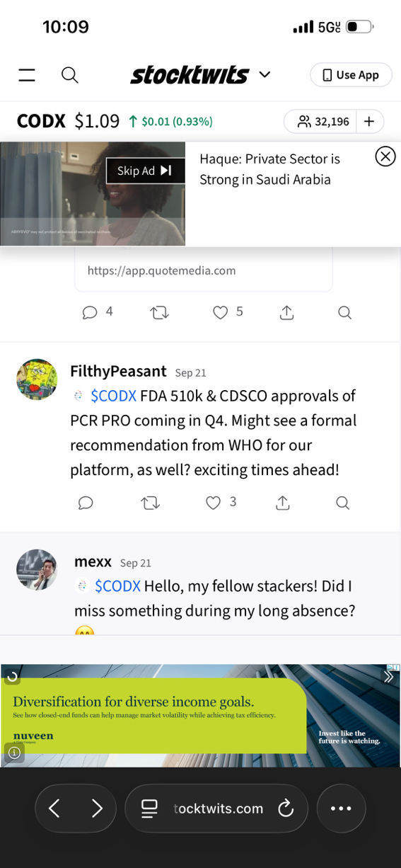Screen dimensions: 401x868
Task: Open the app.quotemedia.com link
Action: [x=161, y=270]
